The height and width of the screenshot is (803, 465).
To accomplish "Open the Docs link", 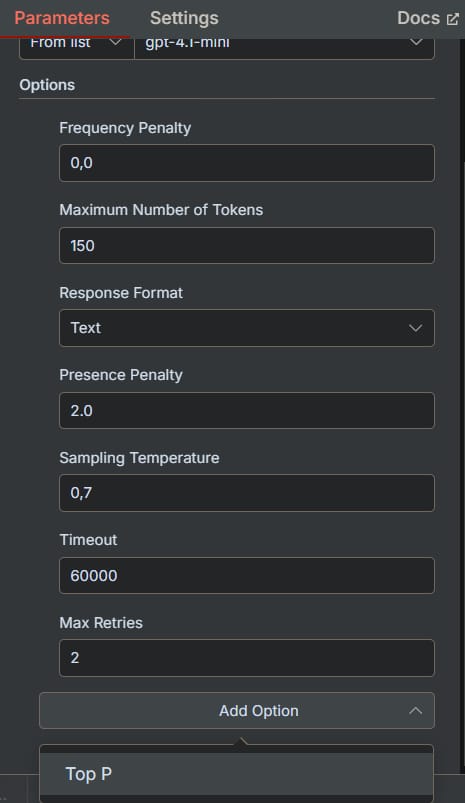I will [427, 18].
